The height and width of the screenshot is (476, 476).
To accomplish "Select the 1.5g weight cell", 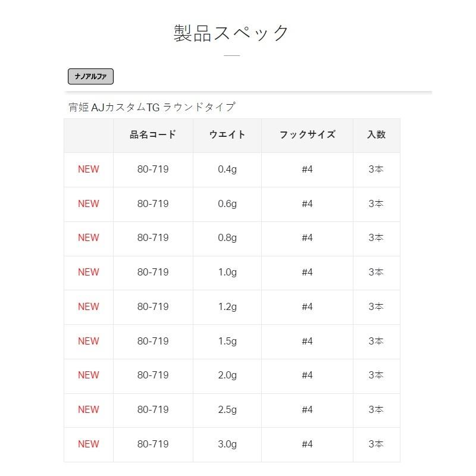I will coord(227,341).
